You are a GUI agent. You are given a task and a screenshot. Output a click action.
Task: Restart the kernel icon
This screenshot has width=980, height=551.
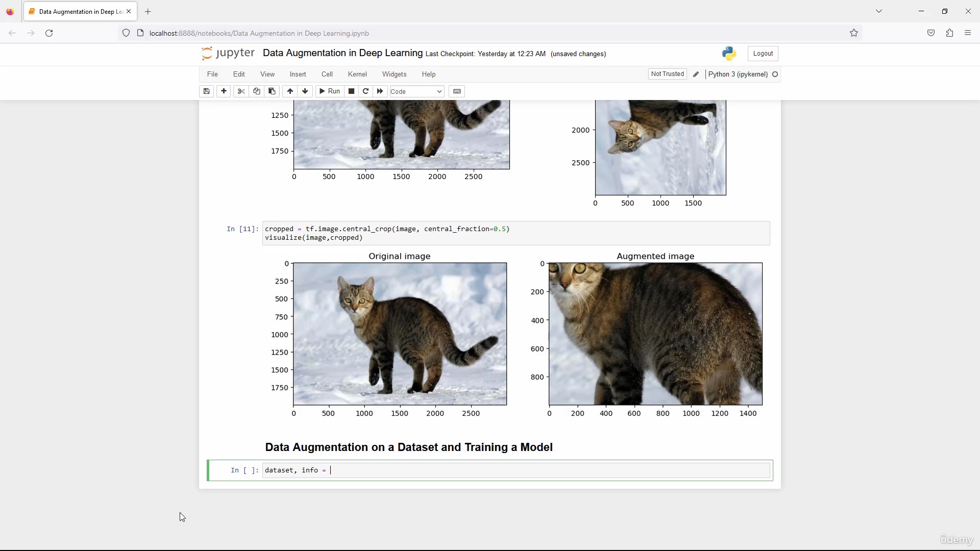(x=365, y=91)
